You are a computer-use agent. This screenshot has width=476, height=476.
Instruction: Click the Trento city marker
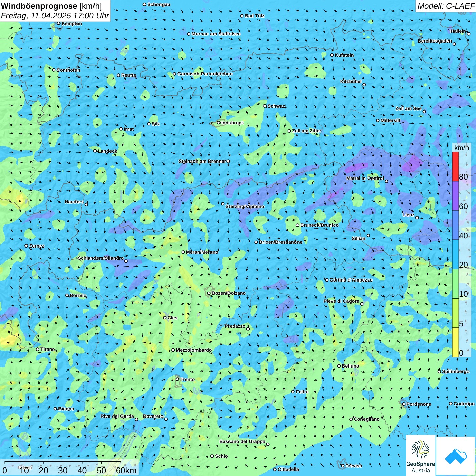click(x=177, y=379)
